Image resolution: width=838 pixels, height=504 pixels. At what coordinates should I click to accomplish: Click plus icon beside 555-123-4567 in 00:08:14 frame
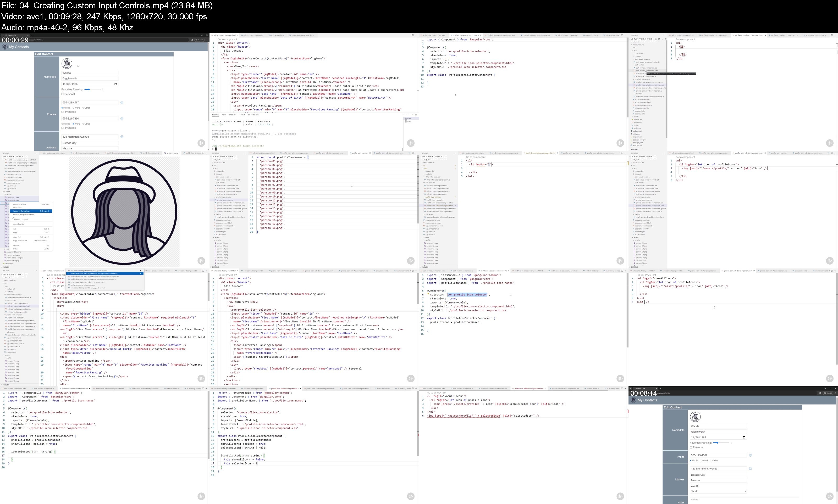coord(750,455)
